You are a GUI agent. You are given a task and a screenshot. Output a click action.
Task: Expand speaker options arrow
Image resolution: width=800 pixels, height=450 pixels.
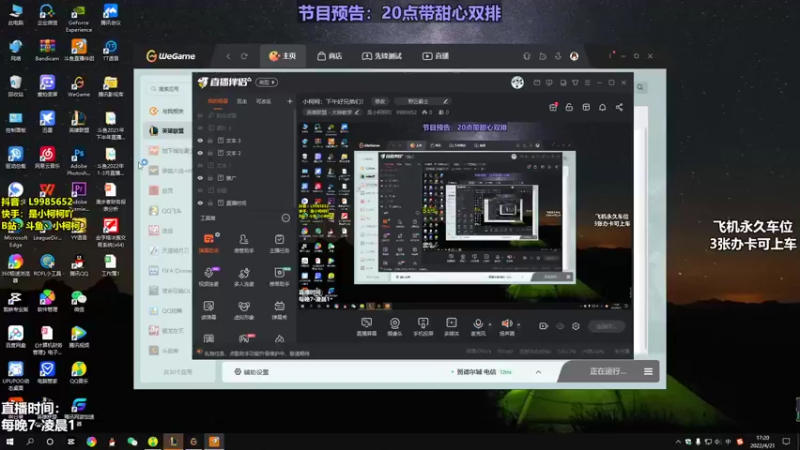click(519, 324)
